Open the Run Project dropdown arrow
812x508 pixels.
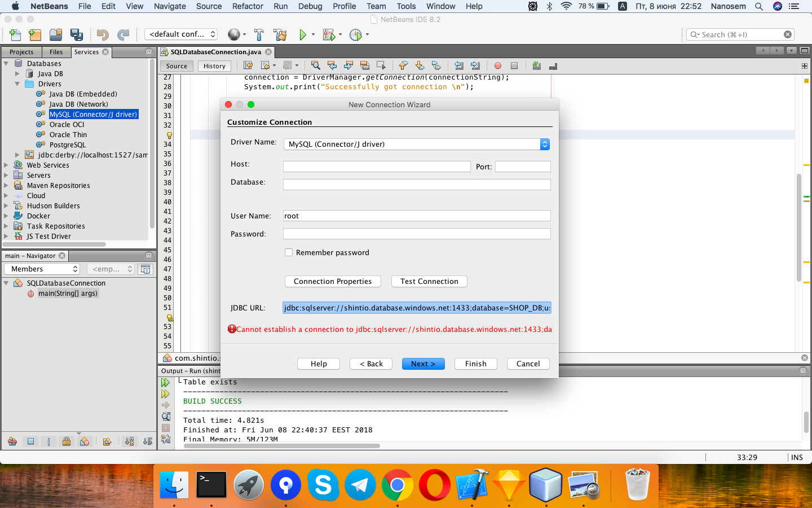click(313, 34)
